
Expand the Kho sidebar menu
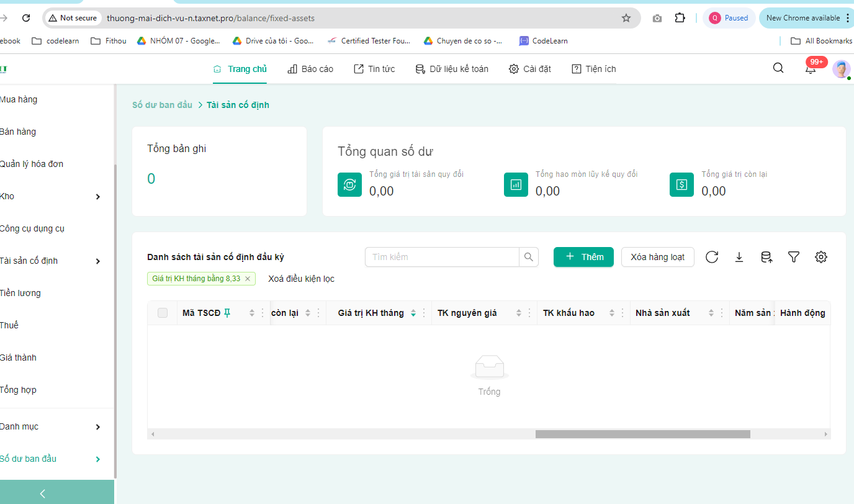[x=97, y=197]
